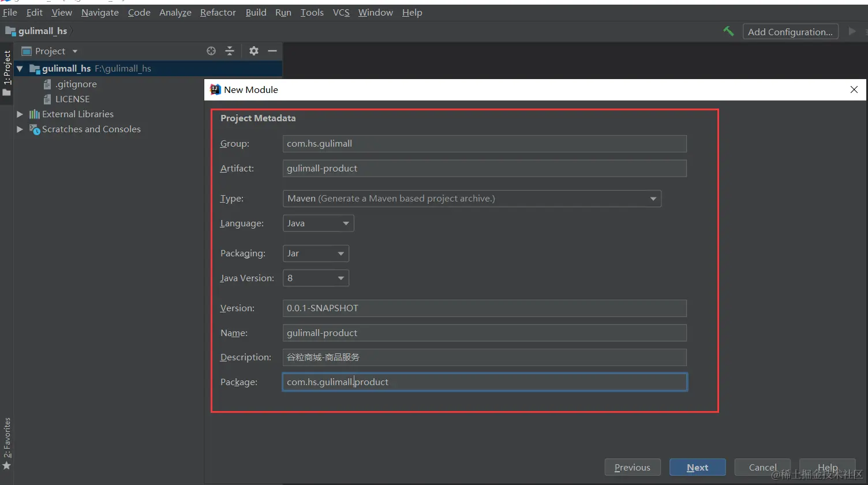Open the Run menu

click(x=283, y=13)
